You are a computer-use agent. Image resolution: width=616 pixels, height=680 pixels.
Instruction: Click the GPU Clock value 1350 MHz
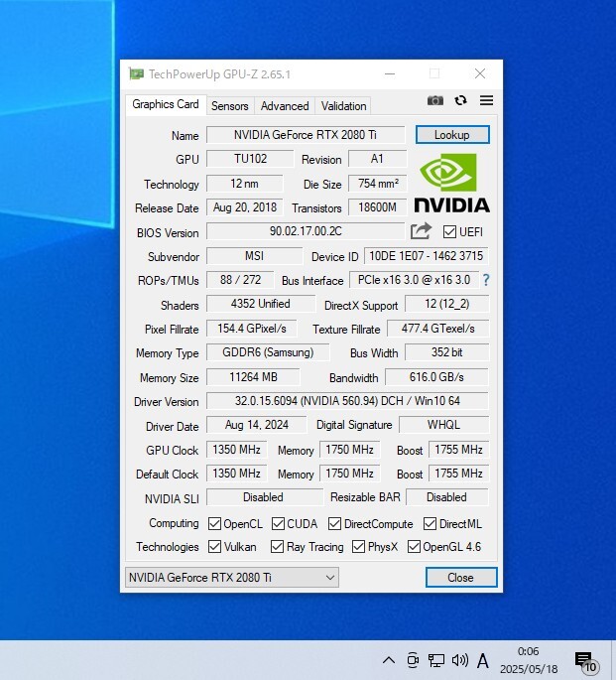(236, 450)
